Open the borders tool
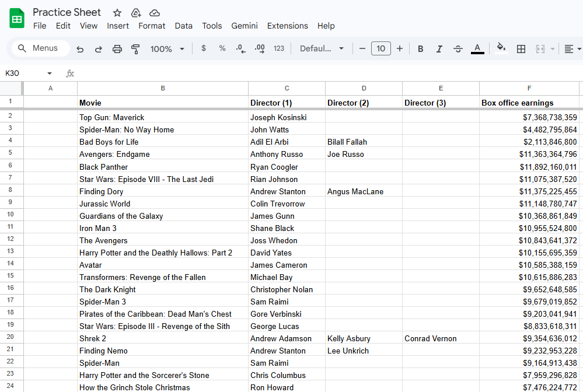 [x=521, y=48]
